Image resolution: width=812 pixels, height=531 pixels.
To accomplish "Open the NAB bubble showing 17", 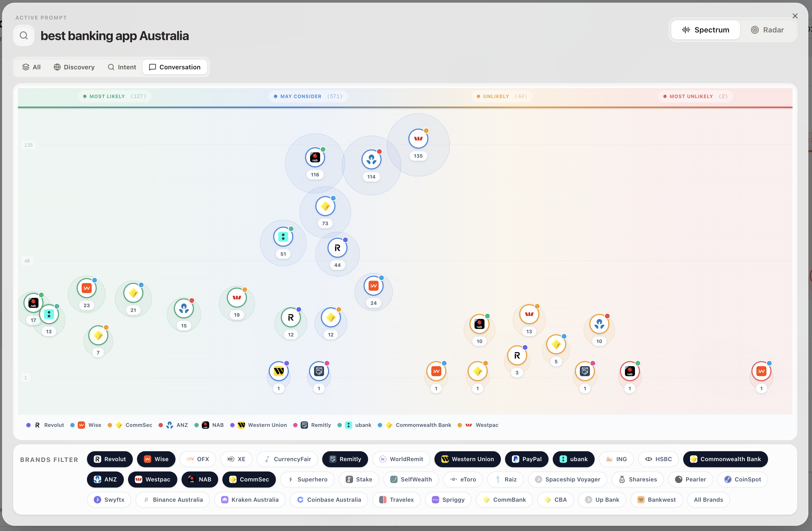I will [x=33, y=303].
